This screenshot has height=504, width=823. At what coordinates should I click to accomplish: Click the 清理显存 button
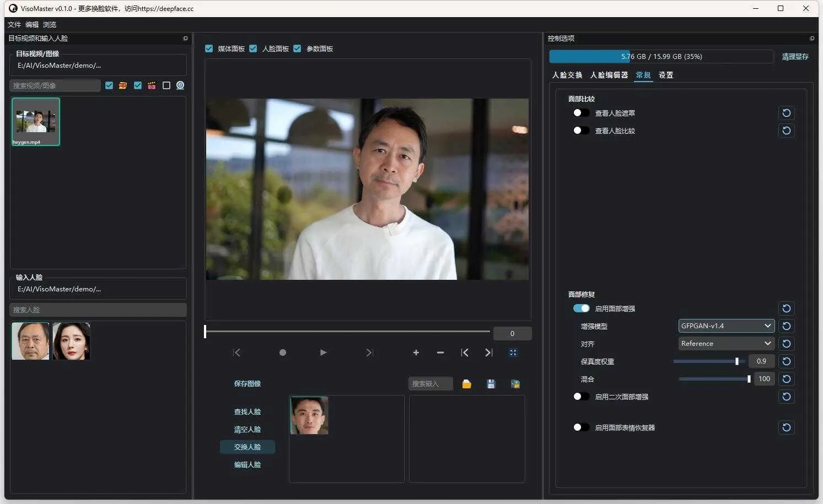(x=795, y=57)
